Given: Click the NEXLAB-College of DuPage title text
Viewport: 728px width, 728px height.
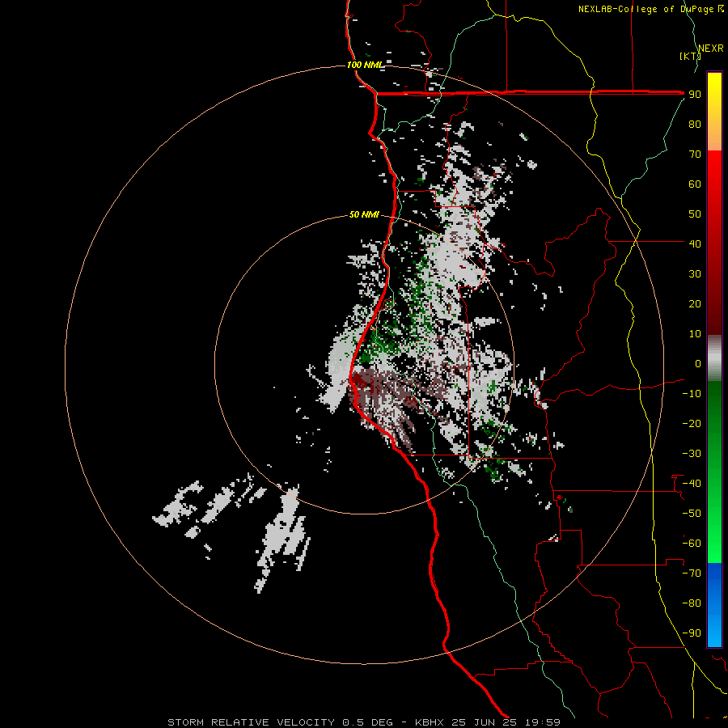Looking at the screenshot, I should pos(650,9).
